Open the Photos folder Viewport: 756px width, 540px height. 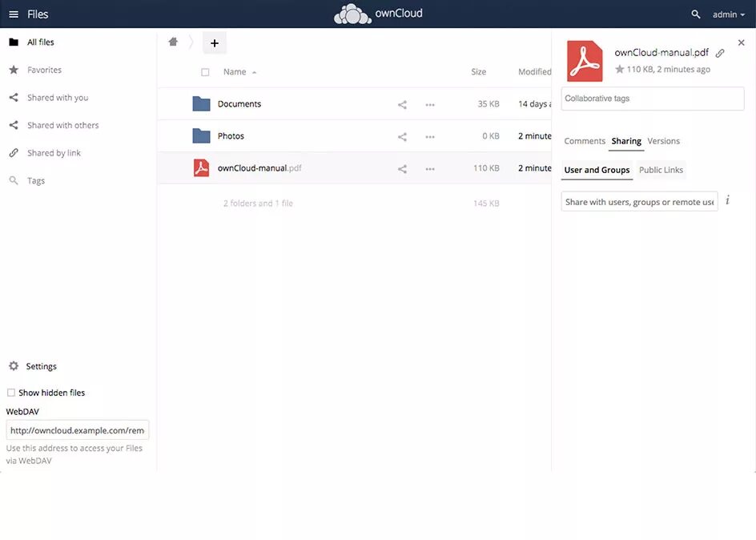pyautogui.click(x=231, y=136)
